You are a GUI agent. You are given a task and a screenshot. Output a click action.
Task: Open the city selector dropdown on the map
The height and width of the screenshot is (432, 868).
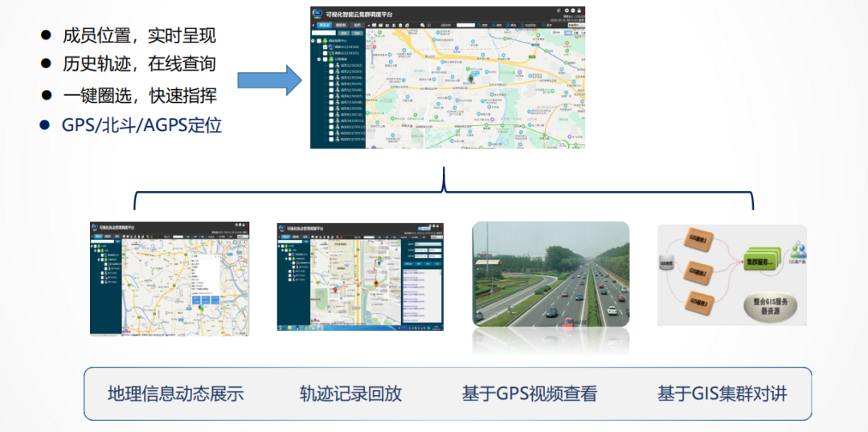click(557, 33)
